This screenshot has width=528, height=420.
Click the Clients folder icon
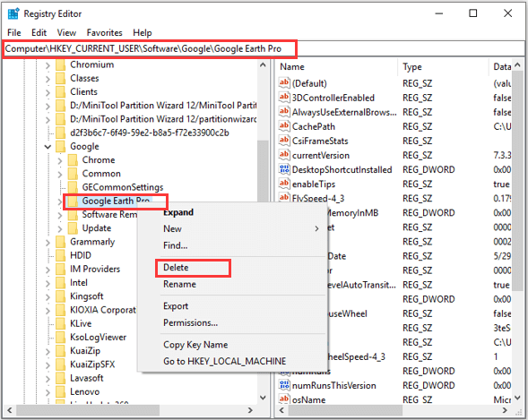[x=61, y=92]
